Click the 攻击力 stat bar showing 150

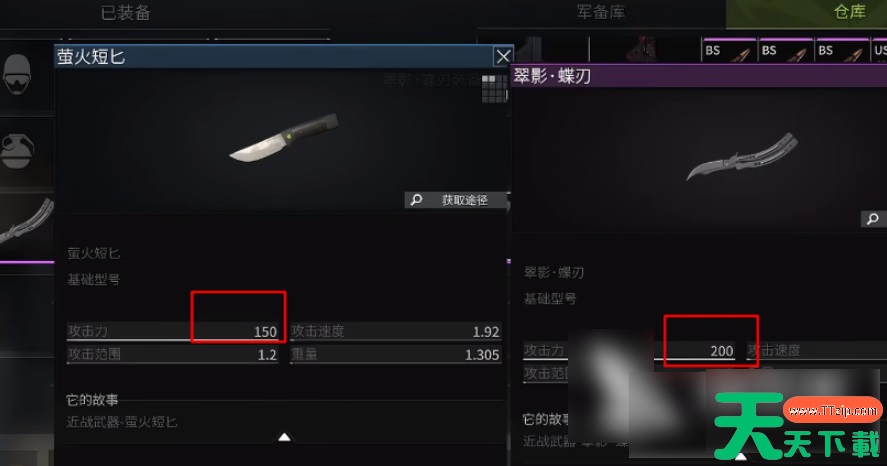(173, 331)
